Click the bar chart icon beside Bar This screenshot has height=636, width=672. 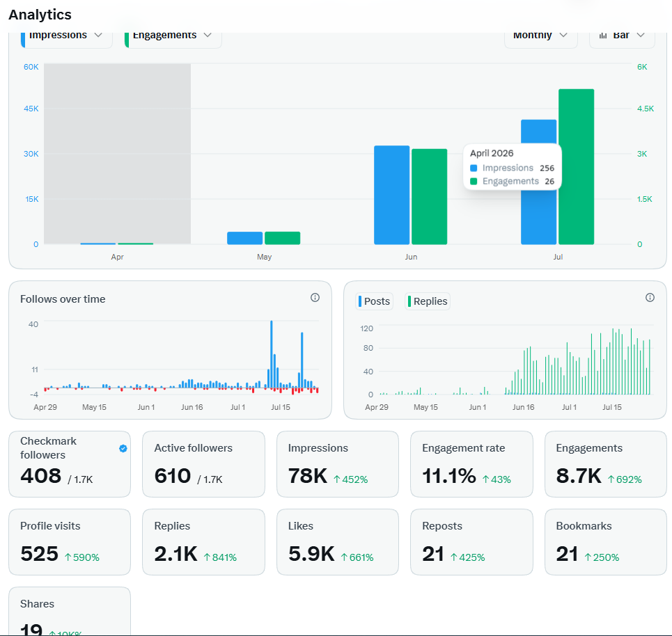tap(603, 35)
